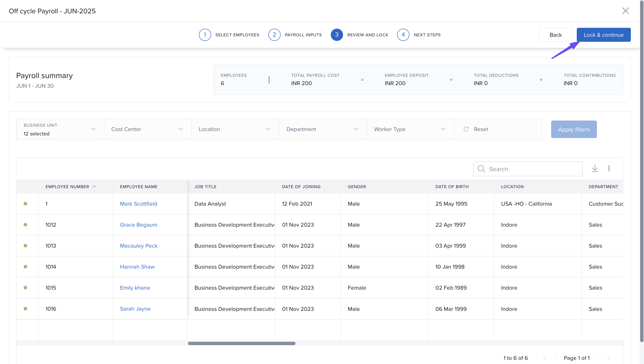The width and height of the screenshot is (644, 364).
Task: Click the search magnifier icon
Action: click(x=481, y=169)
